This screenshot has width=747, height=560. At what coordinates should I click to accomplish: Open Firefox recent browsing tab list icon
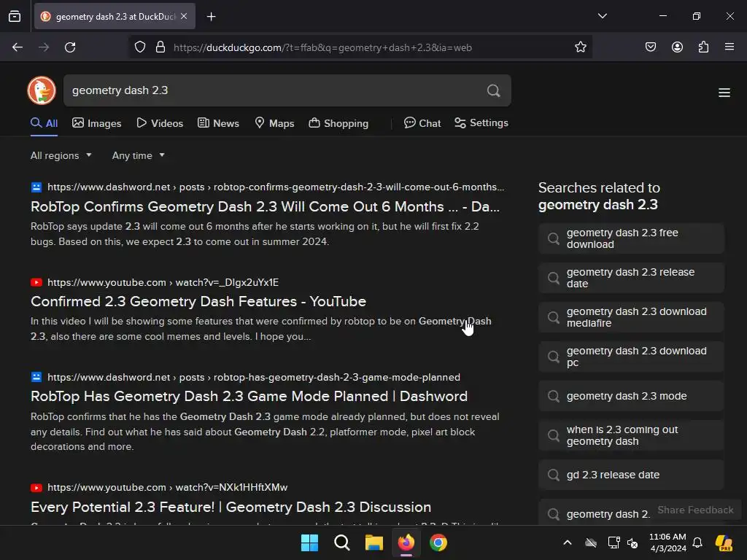pyautogui.click(x=15, y=17)
